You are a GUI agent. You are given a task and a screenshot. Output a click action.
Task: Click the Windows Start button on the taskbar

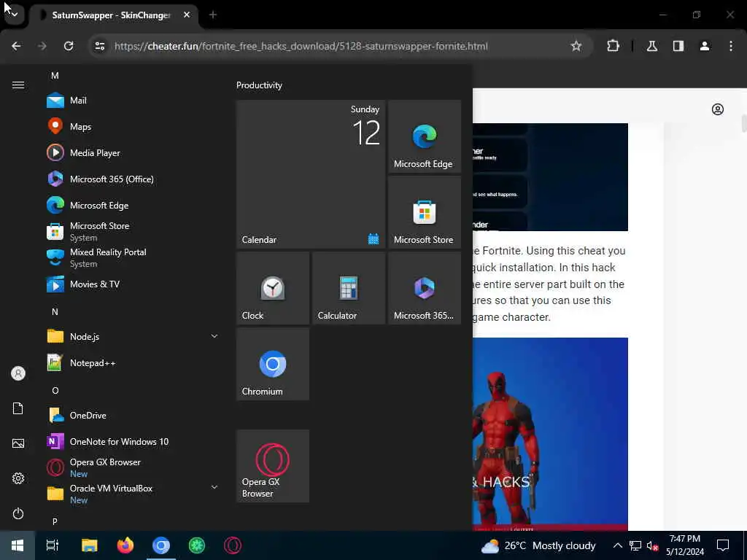[18, 545]
